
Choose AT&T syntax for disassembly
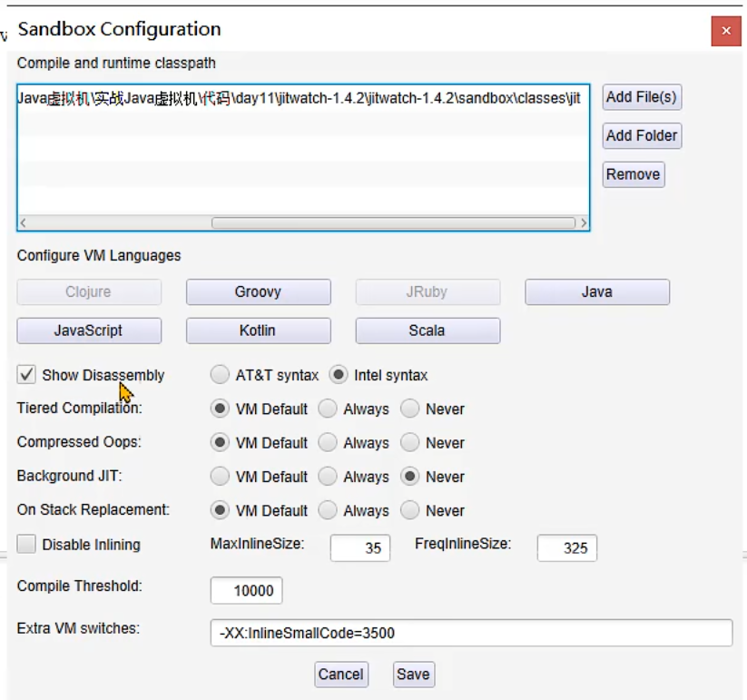pos(220,375)
